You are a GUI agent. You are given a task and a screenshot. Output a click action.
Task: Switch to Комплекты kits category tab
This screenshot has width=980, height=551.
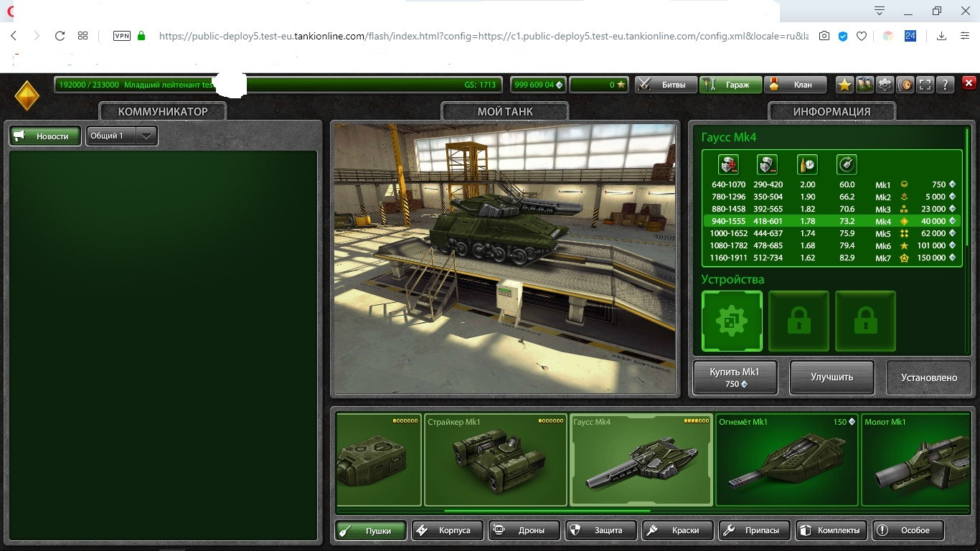pyautogui.click(x=831, y=531)
